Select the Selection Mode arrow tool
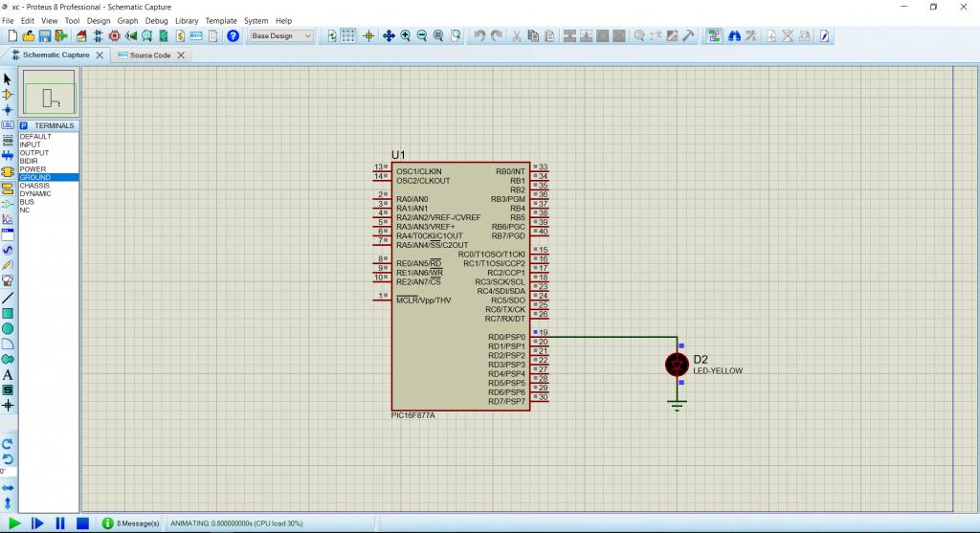 [8, 79]
